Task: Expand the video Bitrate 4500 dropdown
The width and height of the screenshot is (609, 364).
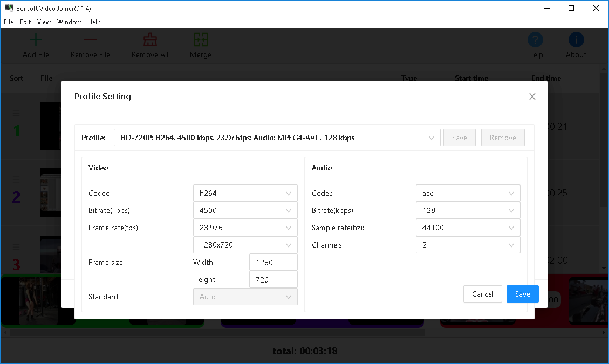Action: coord(245,210)
